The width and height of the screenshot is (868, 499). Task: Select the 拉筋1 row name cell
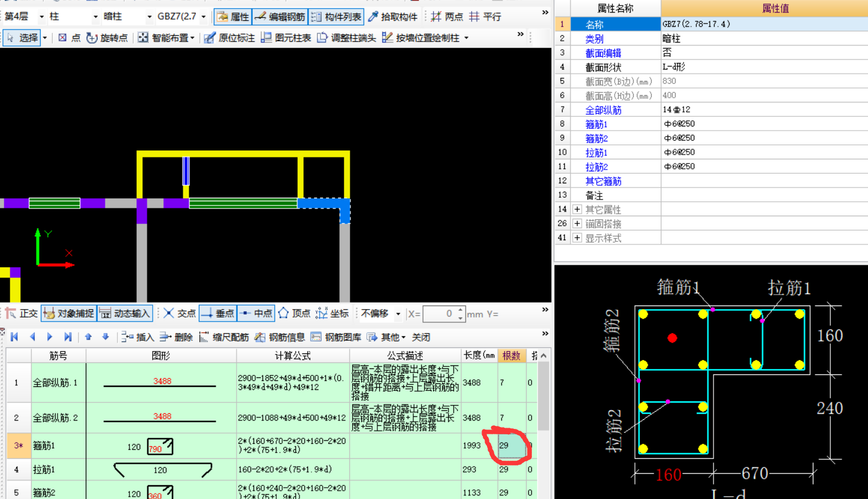tap(58, 470)
